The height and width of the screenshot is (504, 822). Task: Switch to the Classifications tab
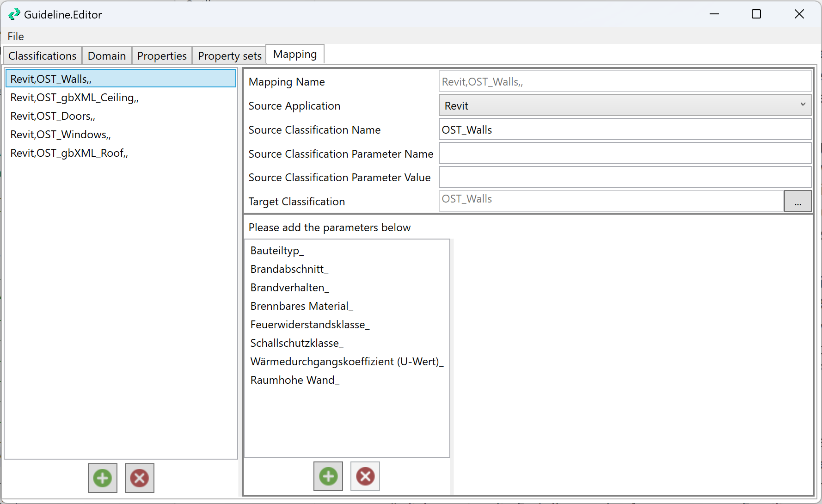(43, 55)
